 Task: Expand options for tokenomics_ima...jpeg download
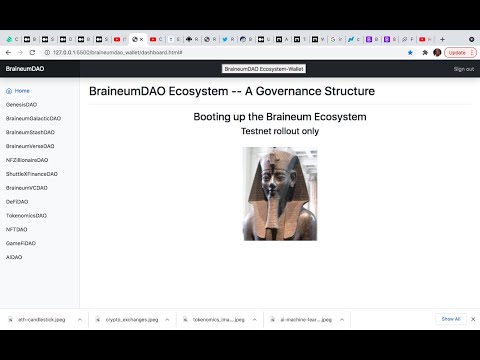pyautogui.click(x=255, y=319)
